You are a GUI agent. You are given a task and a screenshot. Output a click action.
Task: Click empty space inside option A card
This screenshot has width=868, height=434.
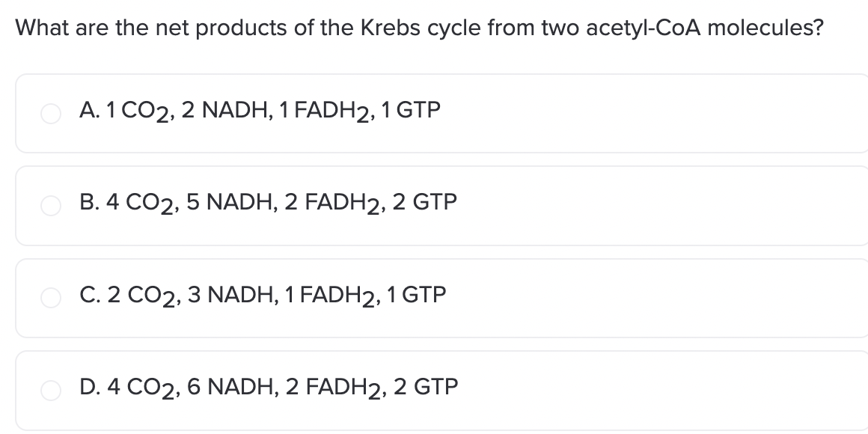pyautogui.click(x=653, y=114)
